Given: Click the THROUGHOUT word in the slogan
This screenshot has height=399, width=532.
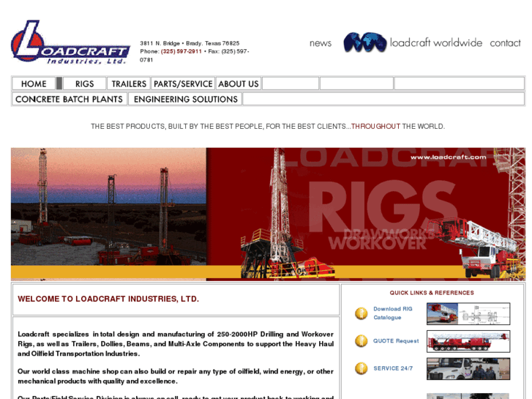Looking at the screenshot, I should pyautogui.click(x=375, y=127).
